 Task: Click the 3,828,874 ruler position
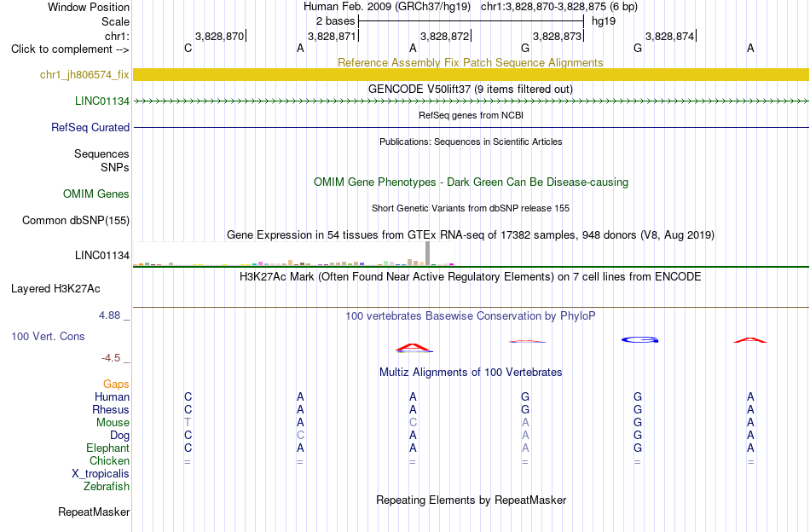tap(670, 36)
